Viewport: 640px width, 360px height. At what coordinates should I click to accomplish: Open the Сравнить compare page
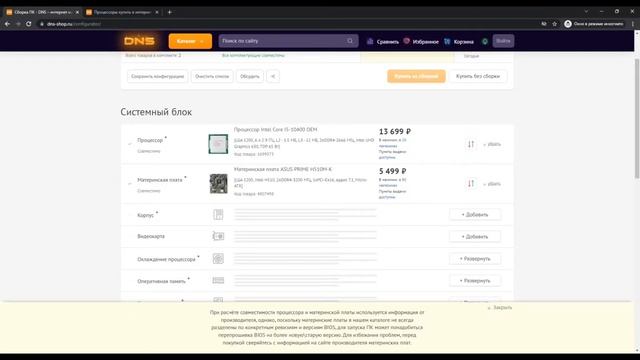click(382, 41)
